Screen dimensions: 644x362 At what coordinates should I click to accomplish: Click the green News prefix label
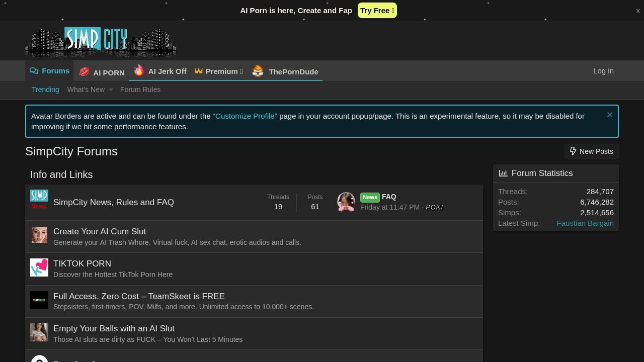point(370,197)
